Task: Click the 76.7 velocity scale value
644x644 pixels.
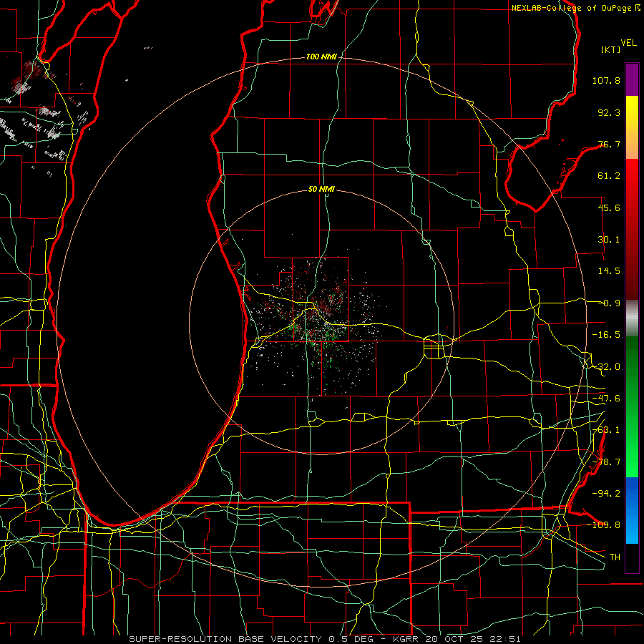Action: pyautogui.click(x=609, y=144)
